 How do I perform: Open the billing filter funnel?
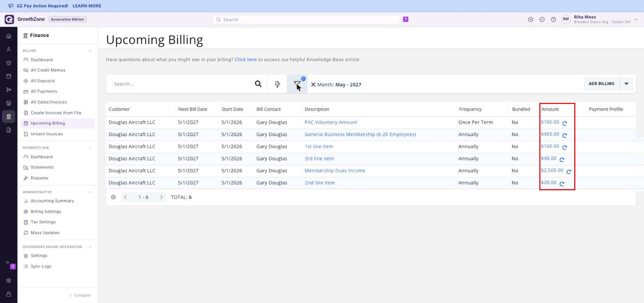point(297,84)
